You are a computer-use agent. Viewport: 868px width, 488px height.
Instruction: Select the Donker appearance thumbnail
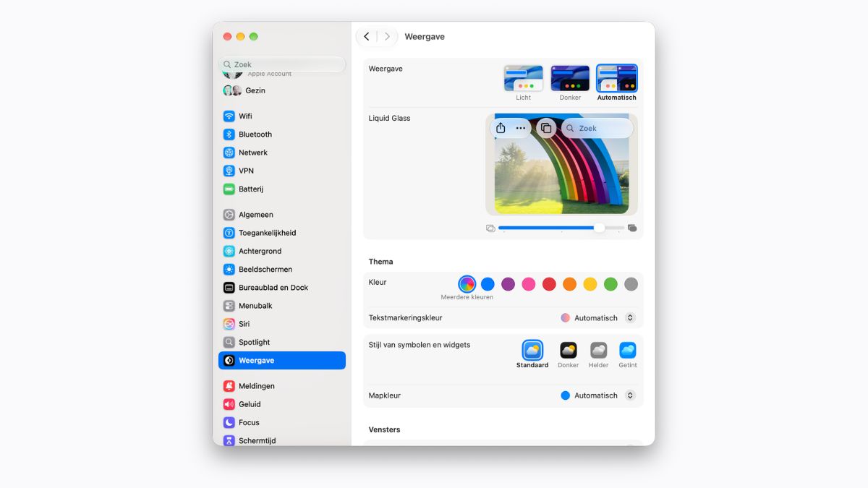pos(570,78)
